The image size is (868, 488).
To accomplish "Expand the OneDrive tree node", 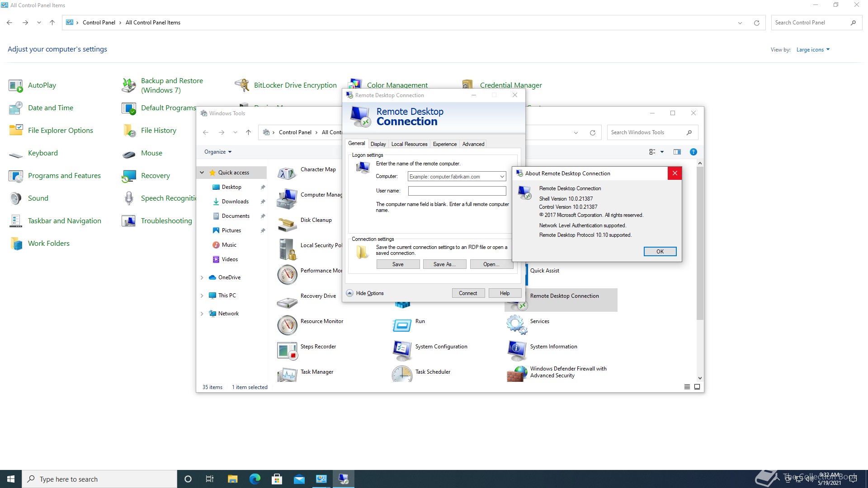I will [x=202, y=277].
